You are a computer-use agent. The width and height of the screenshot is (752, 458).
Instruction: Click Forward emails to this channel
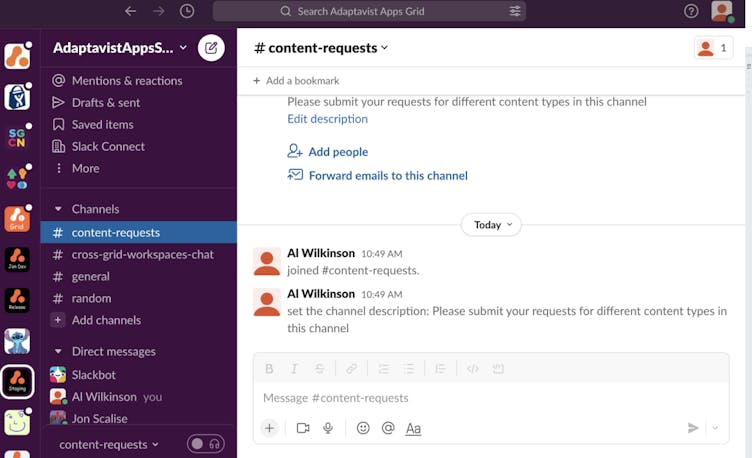(377, 176)
